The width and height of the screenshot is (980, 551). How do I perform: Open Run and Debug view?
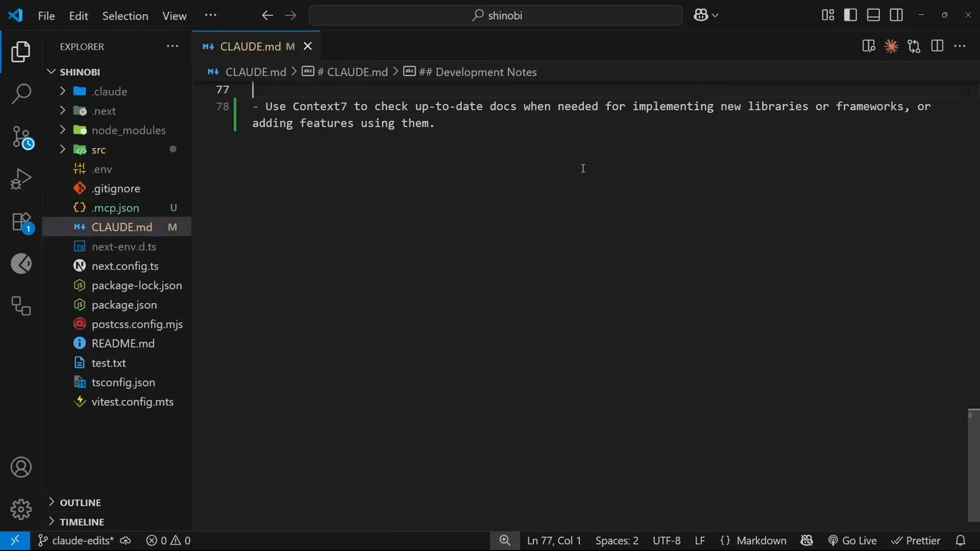click(x=21, y=179)
